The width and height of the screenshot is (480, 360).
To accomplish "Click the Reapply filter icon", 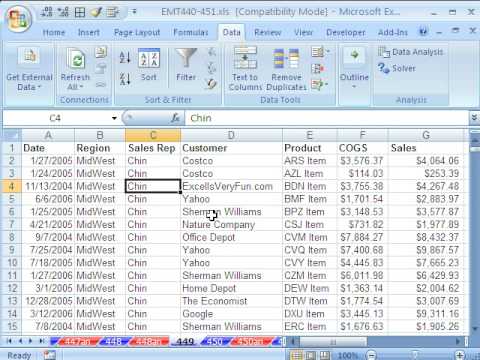I will [212, 68].
